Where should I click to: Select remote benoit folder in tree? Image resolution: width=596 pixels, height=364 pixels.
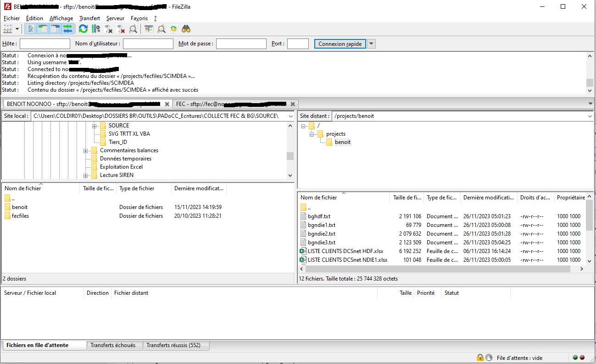point(343,142)
